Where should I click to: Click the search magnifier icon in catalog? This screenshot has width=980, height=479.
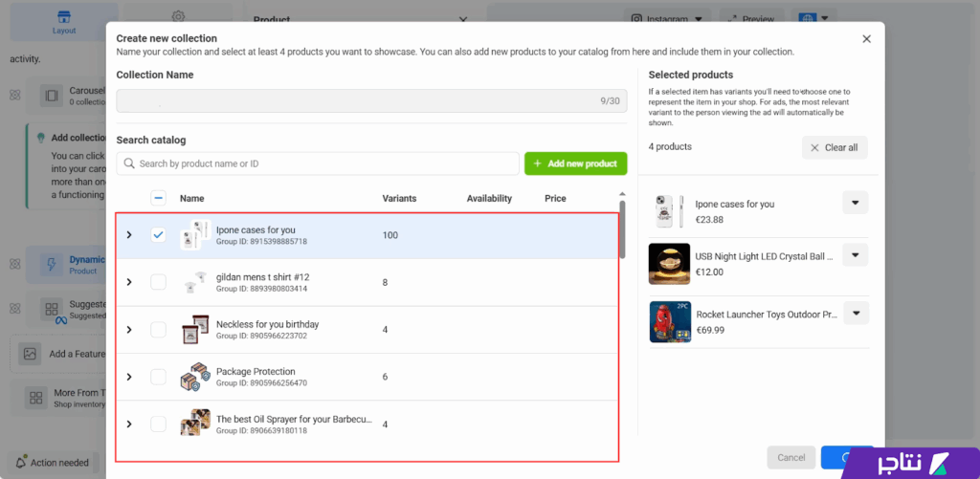click(x=128, y=164)
